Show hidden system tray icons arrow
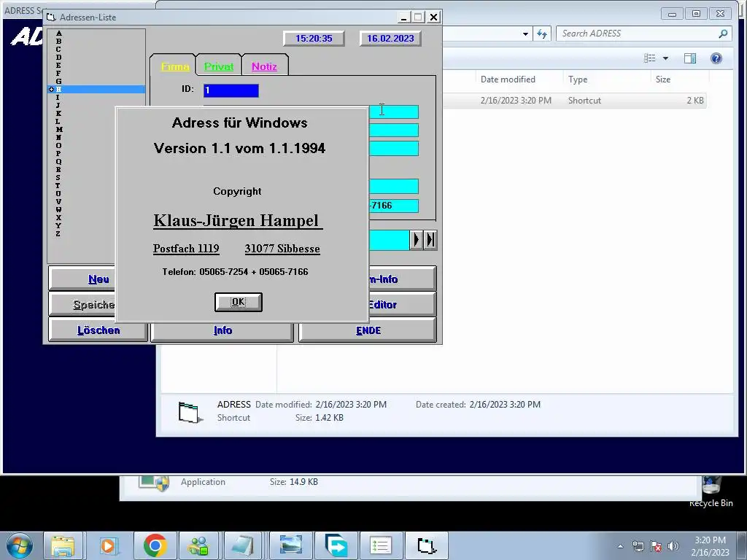Viewport: 747px width, 560px height. 620,546
